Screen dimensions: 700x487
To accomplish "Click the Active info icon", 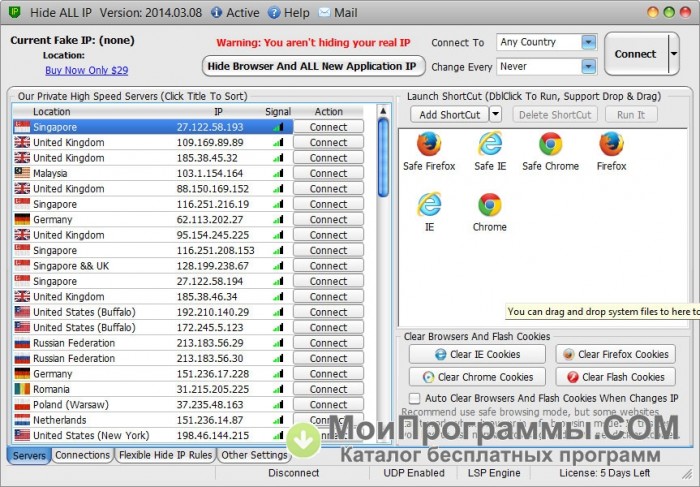I will 217,12.
